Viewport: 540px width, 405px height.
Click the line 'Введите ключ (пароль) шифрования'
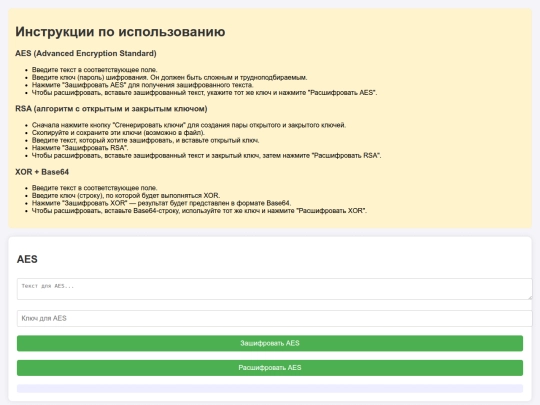click(x=169, y=77)
